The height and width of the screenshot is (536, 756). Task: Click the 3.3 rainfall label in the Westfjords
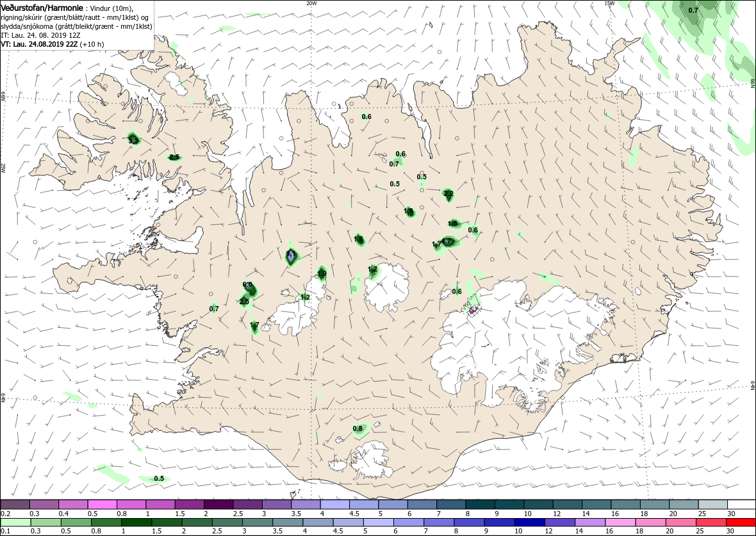point(133,141)
